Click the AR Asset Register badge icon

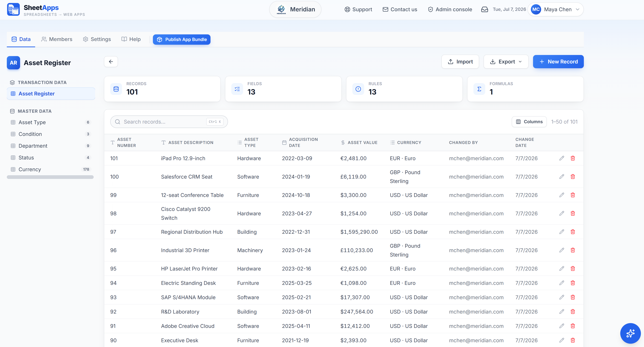coord(13,63)
